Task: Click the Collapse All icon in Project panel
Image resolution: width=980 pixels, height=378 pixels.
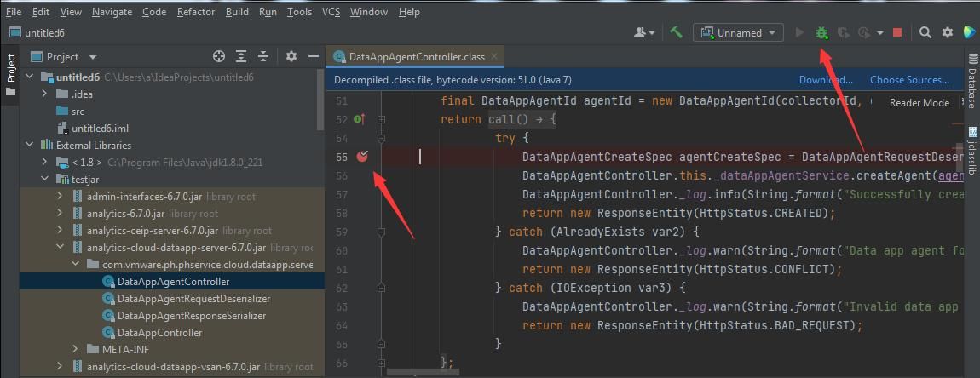Action: click(x=263, y=57)
